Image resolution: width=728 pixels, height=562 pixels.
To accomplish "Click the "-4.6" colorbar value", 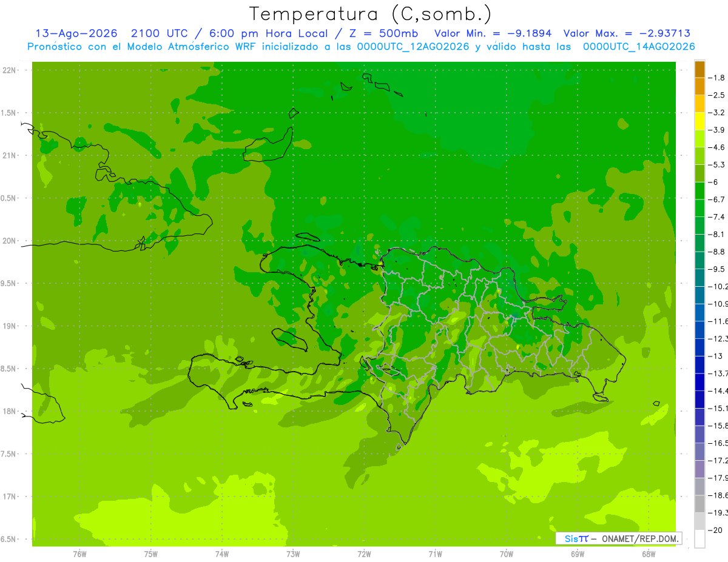I will [716, 147].
